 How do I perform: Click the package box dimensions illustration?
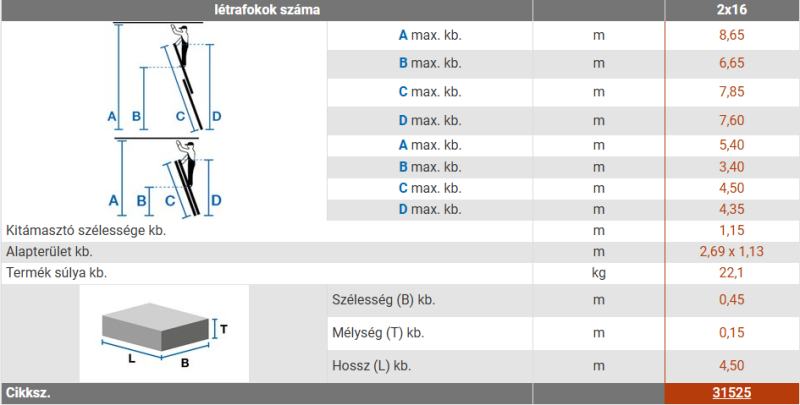[x=165, y=333]
